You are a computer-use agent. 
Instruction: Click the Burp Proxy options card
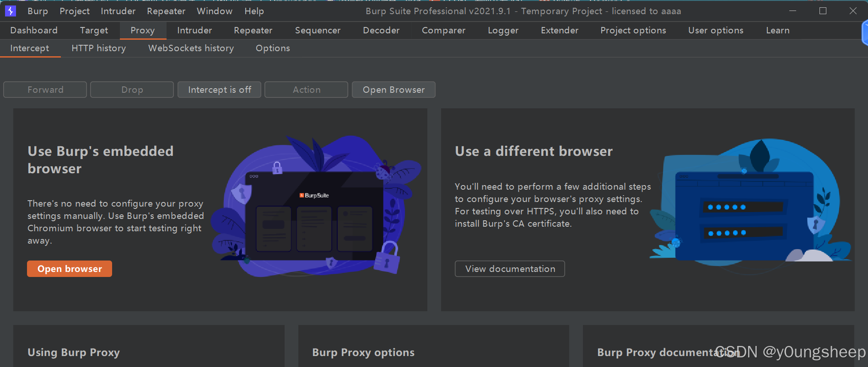434,346
